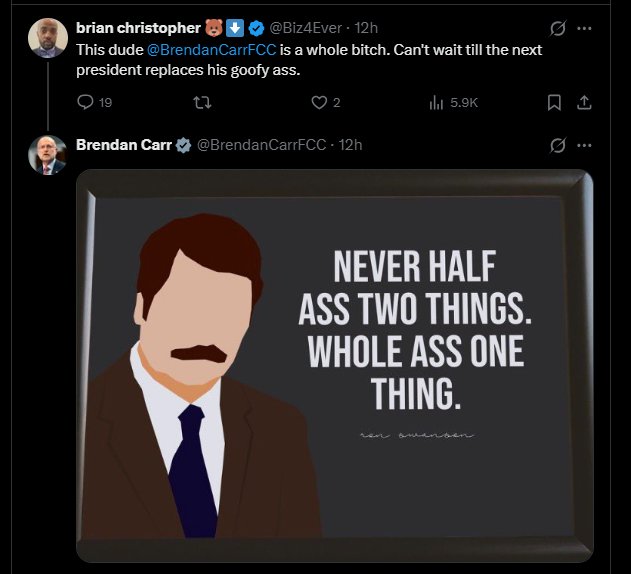The width and height of the screenshot is (631, 574).
Task: Open Grok icon on Brendan Carr's reply
Action: 558,145
